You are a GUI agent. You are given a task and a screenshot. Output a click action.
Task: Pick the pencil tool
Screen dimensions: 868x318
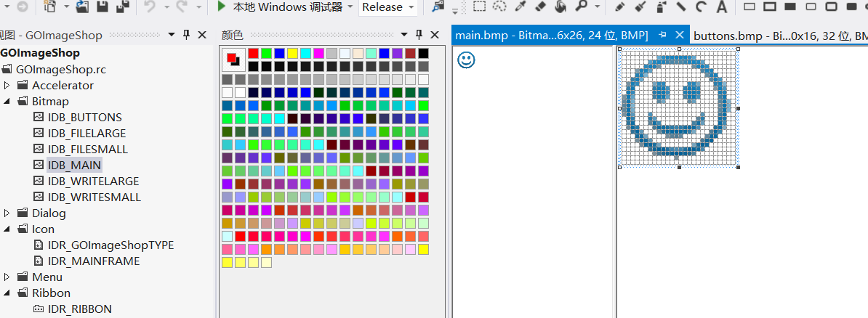620,7
